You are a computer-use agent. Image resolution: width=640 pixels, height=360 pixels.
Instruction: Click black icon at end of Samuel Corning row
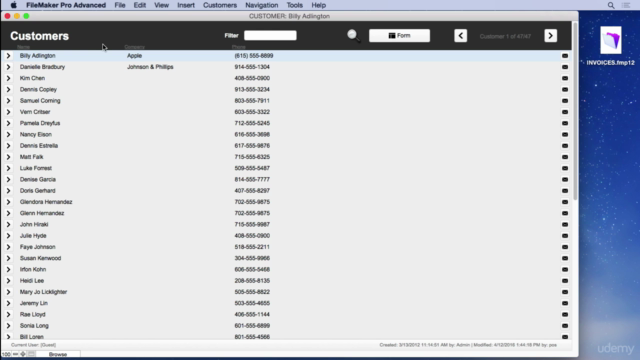pos(565,100)
